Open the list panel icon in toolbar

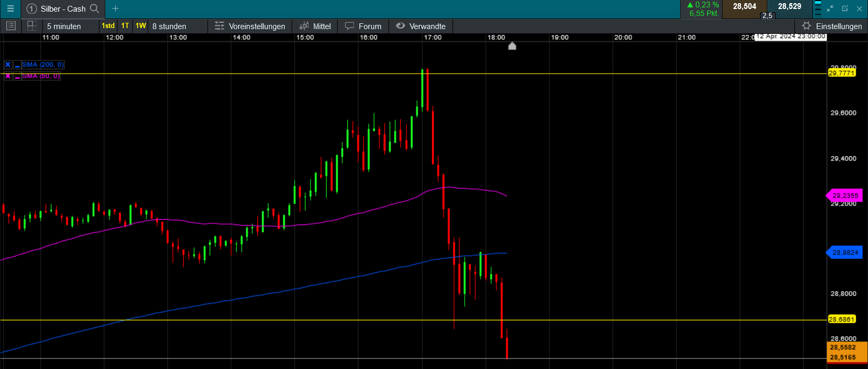pos(11,26)
